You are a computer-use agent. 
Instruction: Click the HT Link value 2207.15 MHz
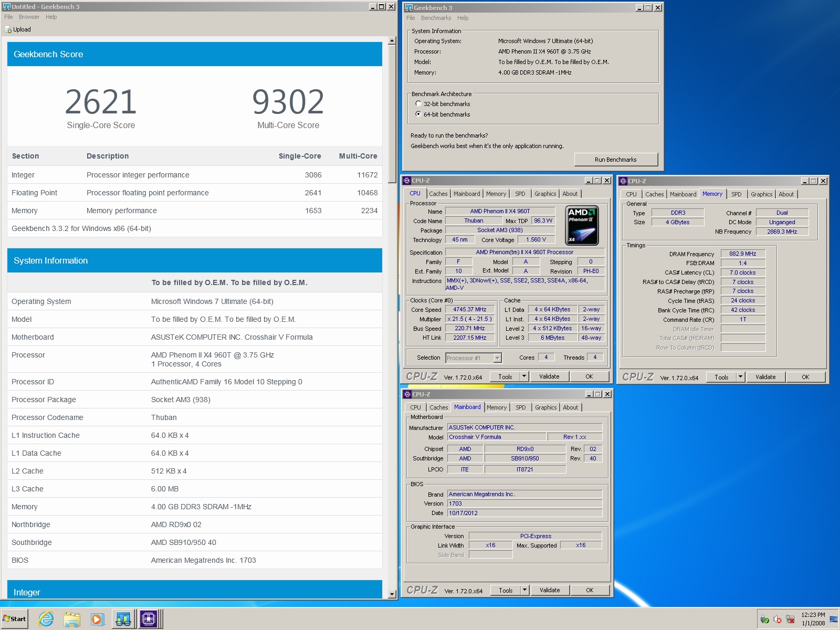[470, 338]
